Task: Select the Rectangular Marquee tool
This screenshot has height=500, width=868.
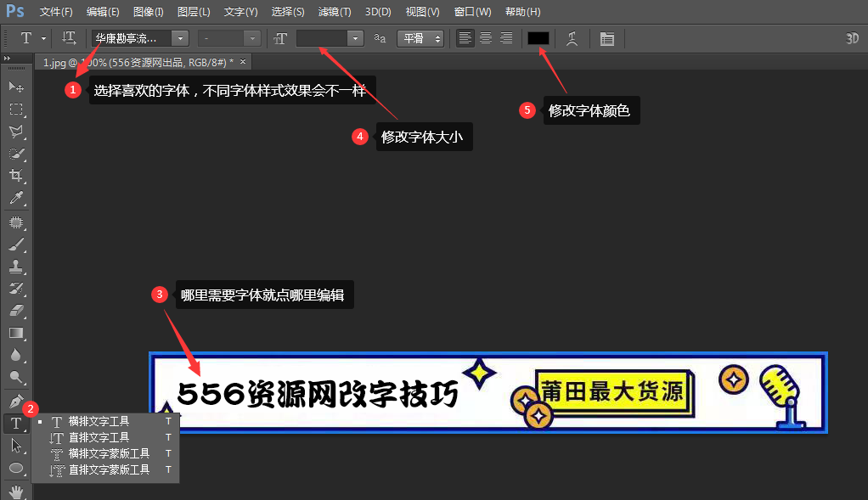Action: click(x=15, y=110)
